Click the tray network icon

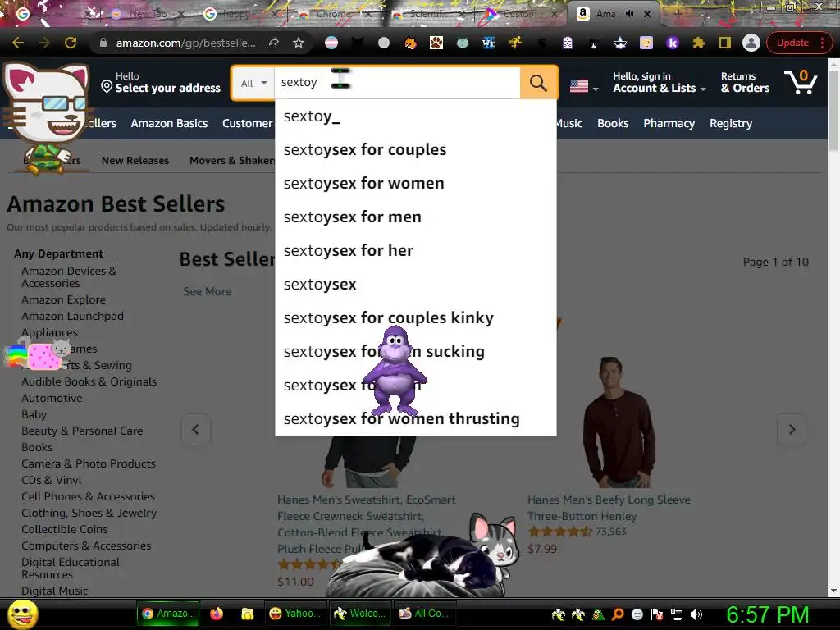pyautogui.click(x=677, y=614)
